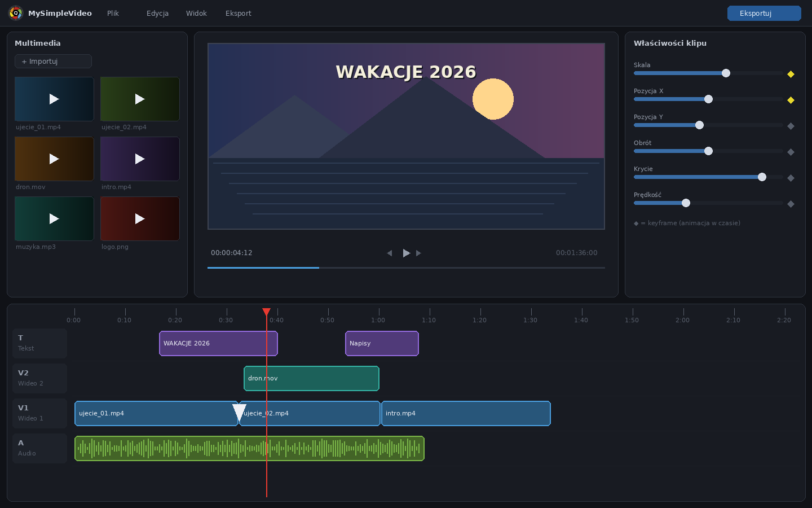Select the dron.mov media thumbnail
This screenshot has height=508, width=812.
[x=54, y=159]
